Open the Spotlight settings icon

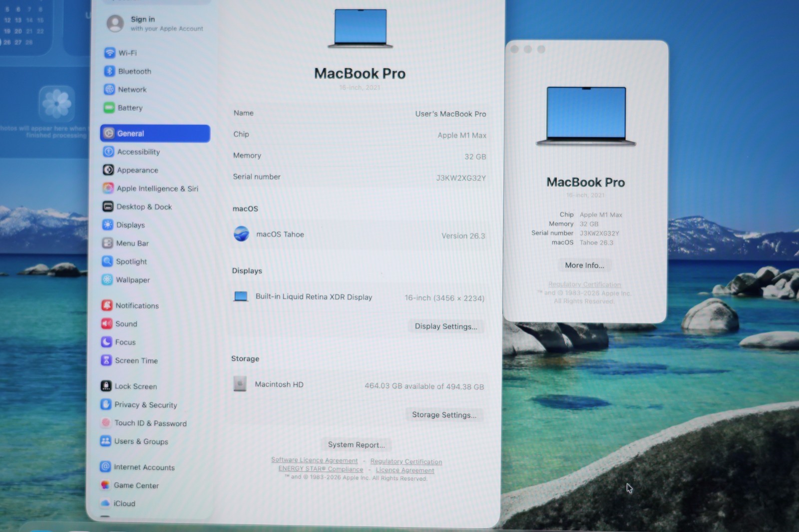(x=107, y=262)
